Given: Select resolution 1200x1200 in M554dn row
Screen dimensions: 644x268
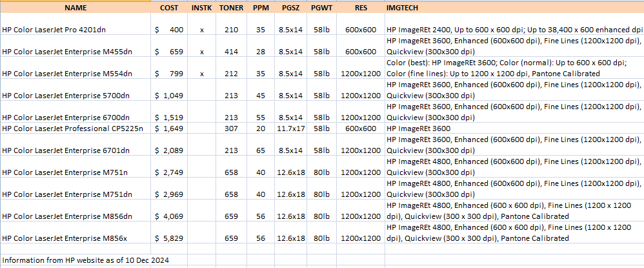Looking at the screenshot, I should pyautogui.click(x=361, y=67).
